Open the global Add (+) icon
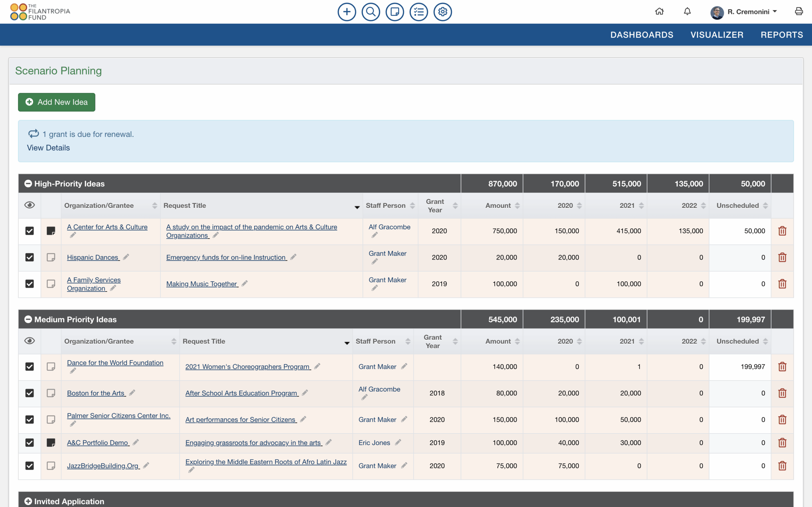Screen dimensions: 812x507 346,11
